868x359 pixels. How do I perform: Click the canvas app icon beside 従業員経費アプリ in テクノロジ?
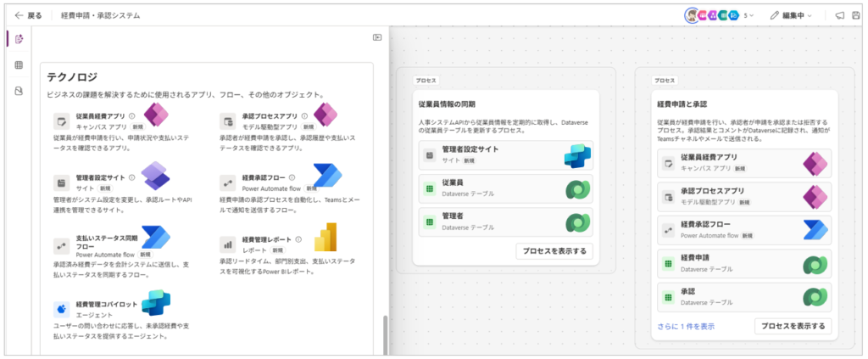(61, 121)
